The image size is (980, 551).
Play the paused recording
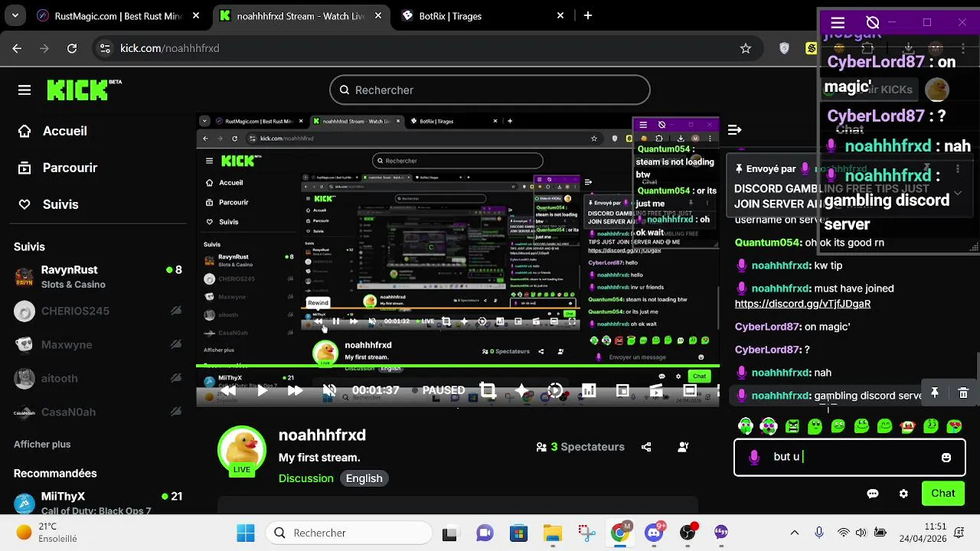tap(262, 390)
